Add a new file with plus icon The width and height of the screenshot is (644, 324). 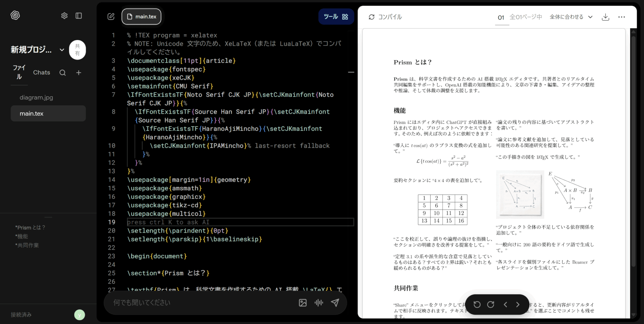click(79, 73)
